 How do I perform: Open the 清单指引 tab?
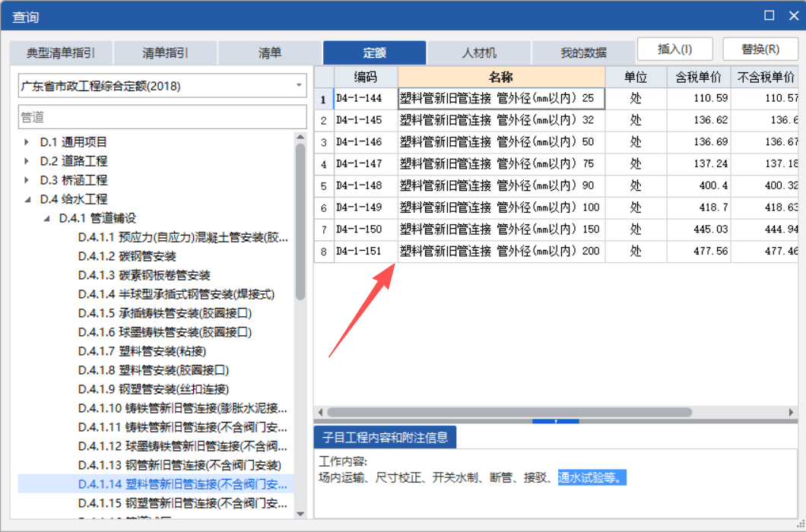(x=165, y=52)
